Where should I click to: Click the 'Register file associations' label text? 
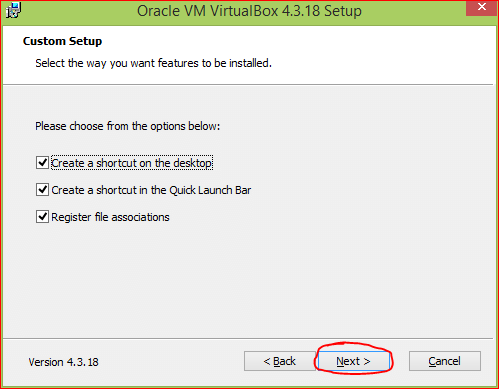tap(110, 217)
